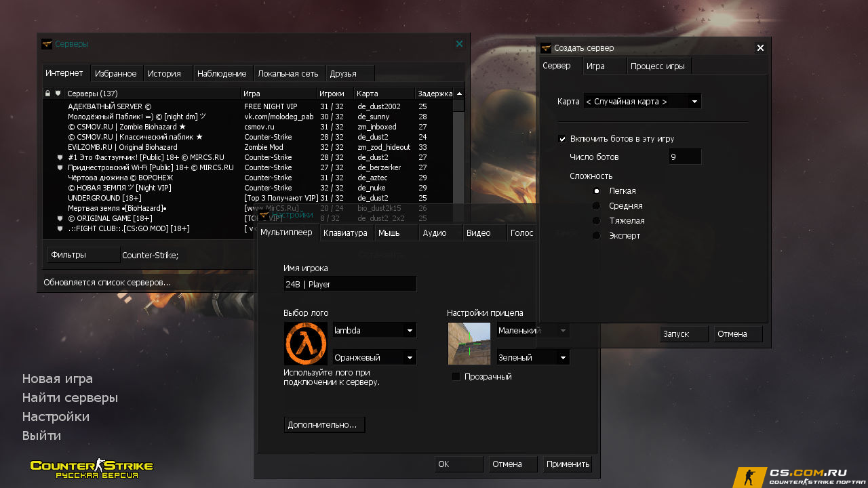This screenshot has width=868, height=488.
Task: Enable the 'Прозрачный' crosshair checkbox
Action: click(456, 377)
